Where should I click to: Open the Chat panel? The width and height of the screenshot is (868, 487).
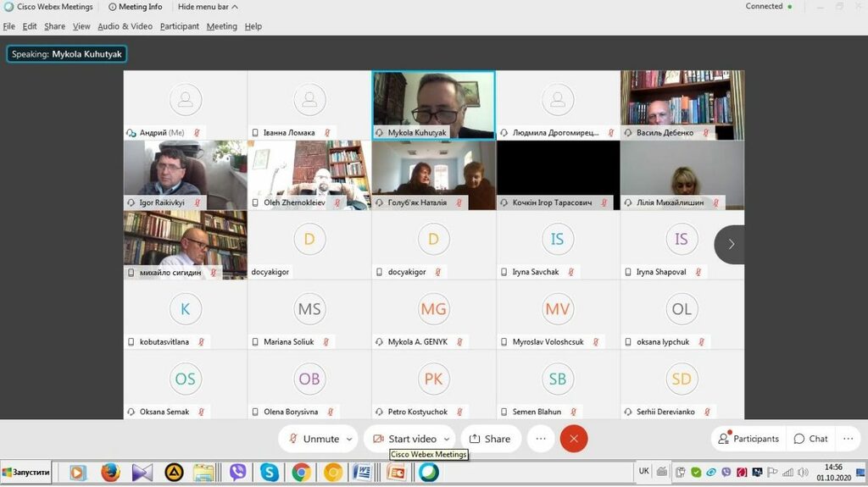[810, 439]
